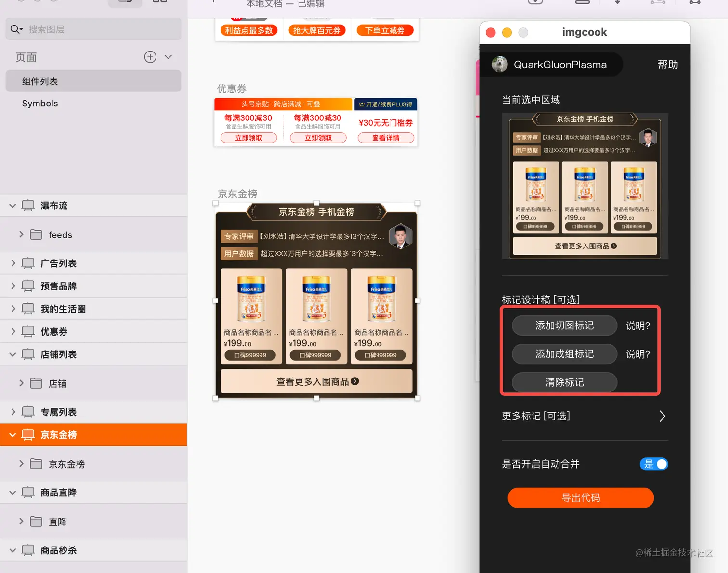Open 说明? beside 添加切图标记
728x573 pixels.
pos(637,326)
